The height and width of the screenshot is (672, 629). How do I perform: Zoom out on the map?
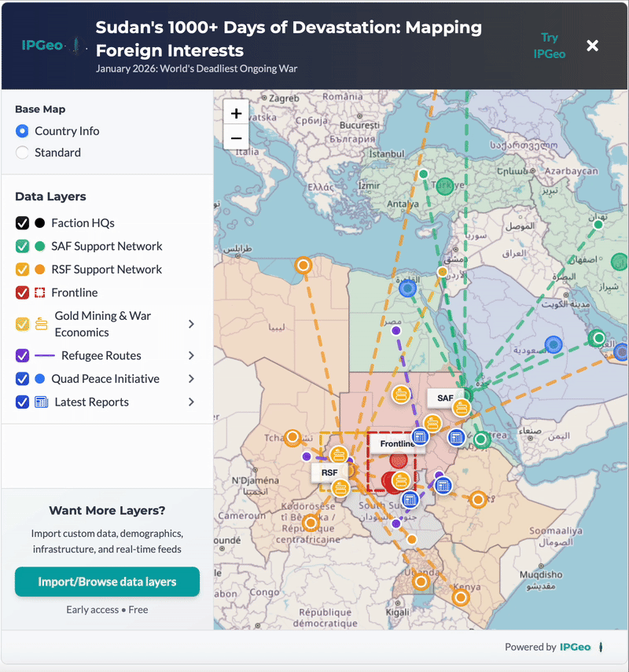pos(236,137)
